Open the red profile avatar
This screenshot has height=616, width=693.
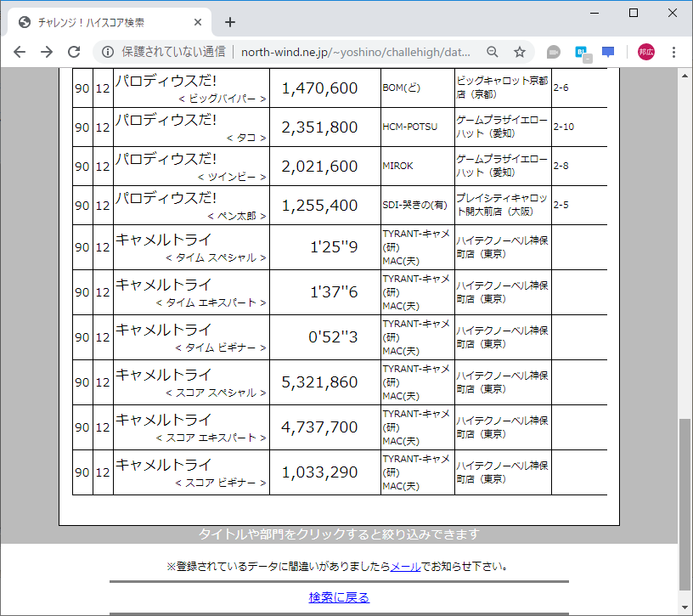645,52
